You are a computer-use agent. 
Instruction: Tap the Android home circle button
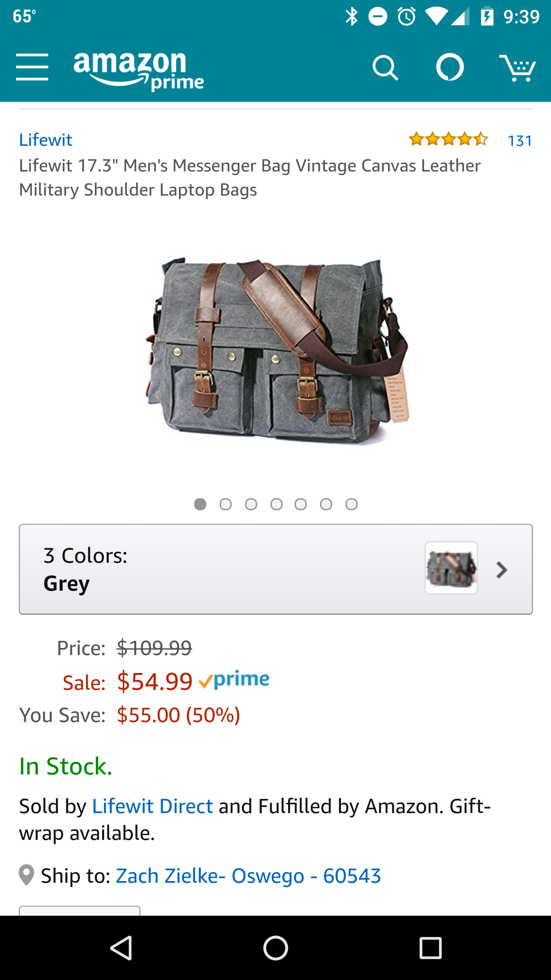tap(275, 948)
